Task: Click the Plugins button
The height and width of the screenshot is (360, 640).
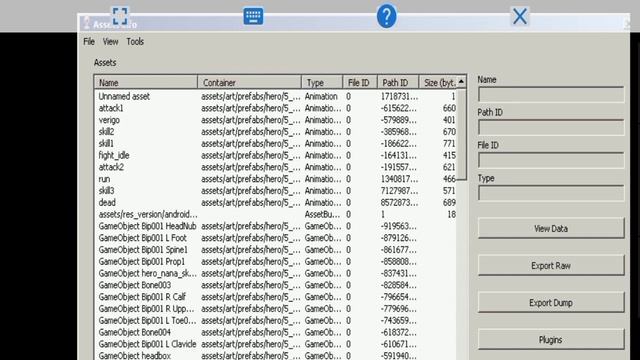Action: [551, 340]
